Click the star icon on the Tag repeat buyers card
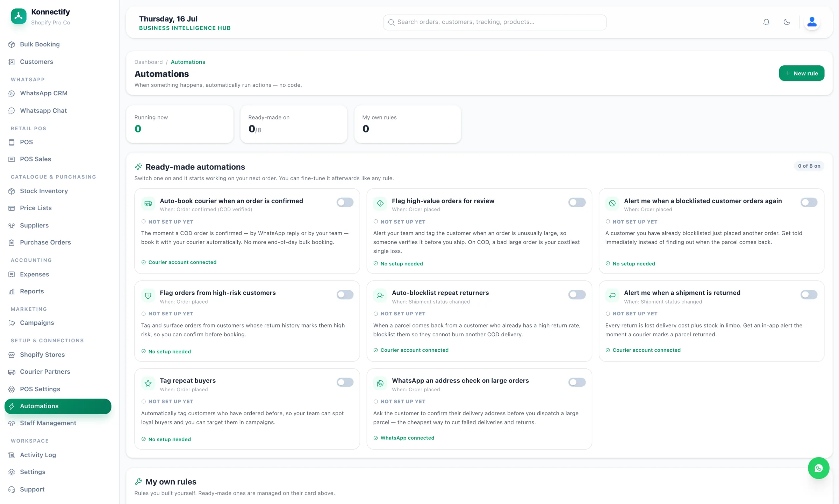The image size is (839, 504). point(148,383)
